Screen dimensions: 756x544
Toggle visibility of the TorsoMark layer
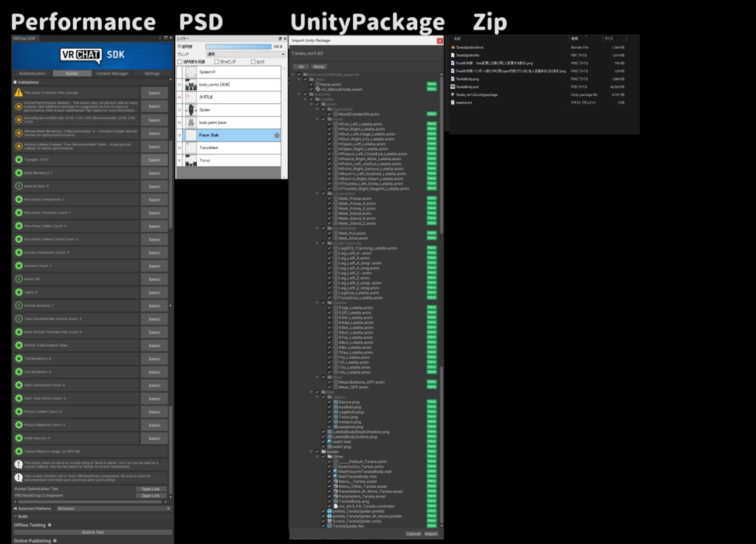[x=179, y=148]
